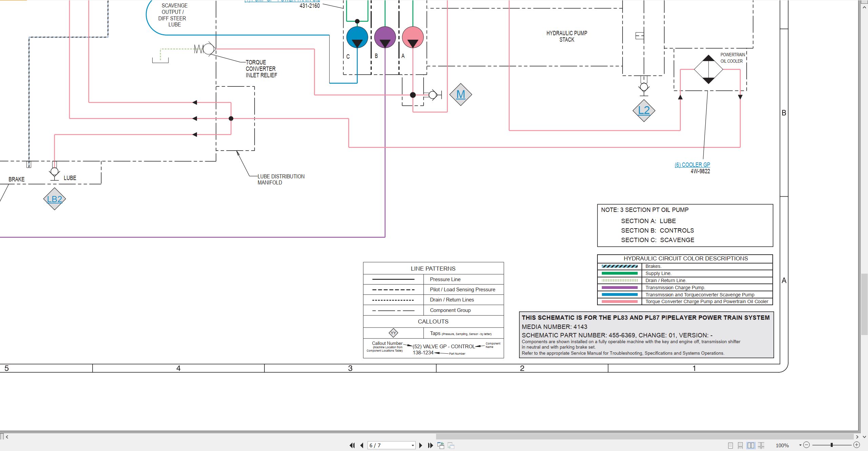Select two-page facing view layout
Viewport: 868px width, 451px height.
click(x=751, y=445)
